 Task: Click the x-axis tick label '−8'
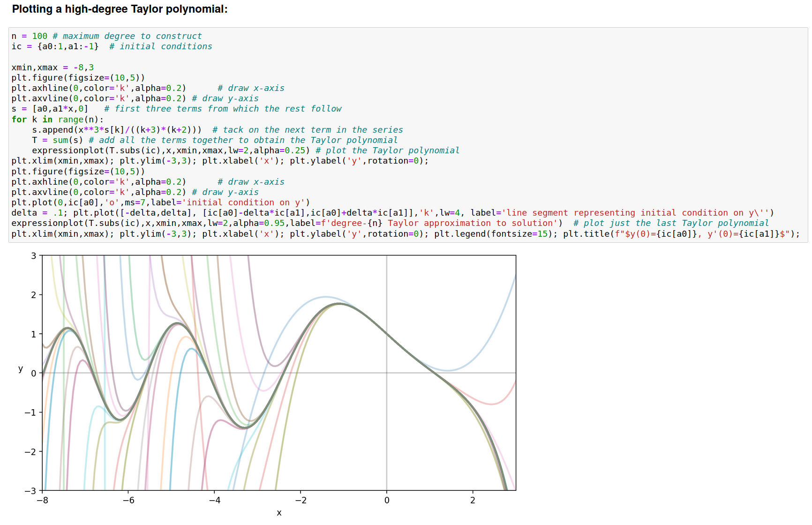[42, 500]
